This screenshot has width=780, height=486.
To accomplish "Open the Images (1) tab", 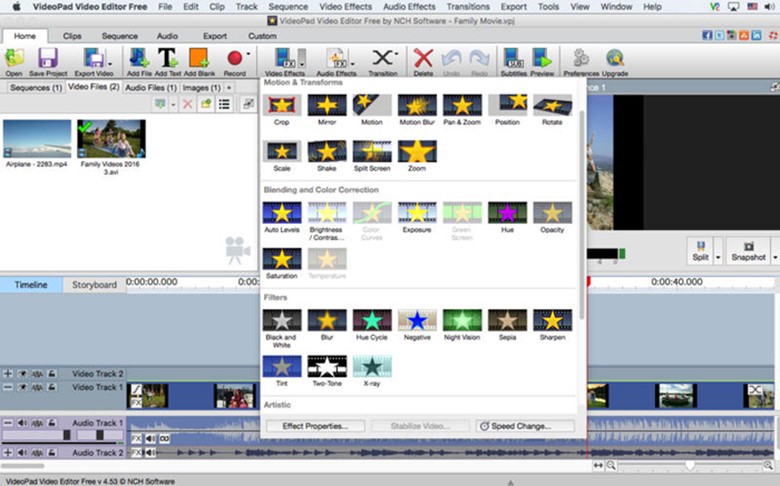I will (201, 88).
